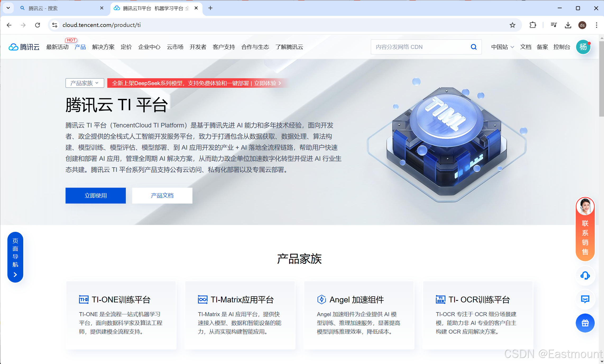Click the Tencent Cloud logo

point(24,47)
